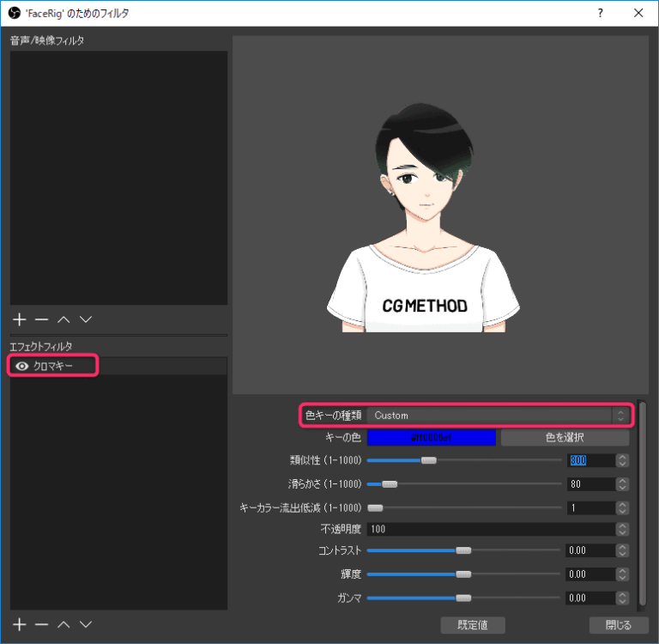659x644 pixels.
Task: Toggle visibility eye of クロマキー filter
Action: click(x=22, y=367)
